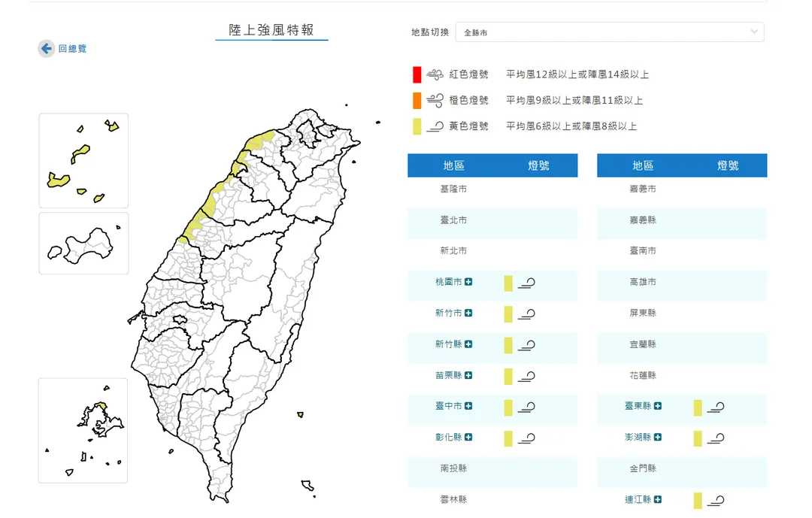Click the back arrow circle icon

(x=47, y=49)
